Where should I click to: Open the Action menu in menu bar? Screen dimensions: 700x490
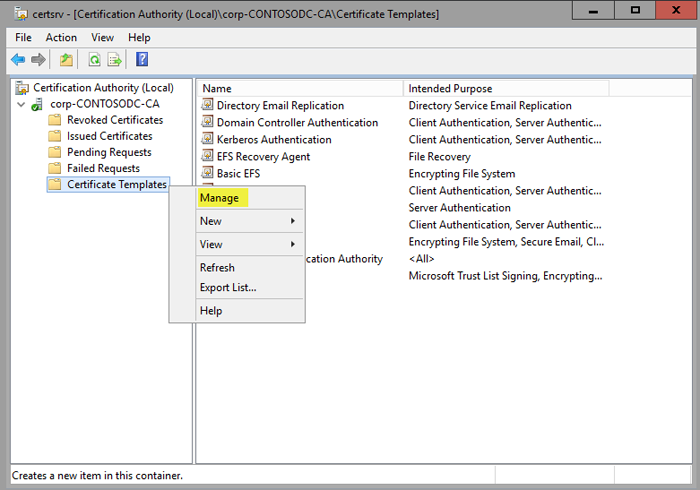pyautogui.click(x=61, y=37)
